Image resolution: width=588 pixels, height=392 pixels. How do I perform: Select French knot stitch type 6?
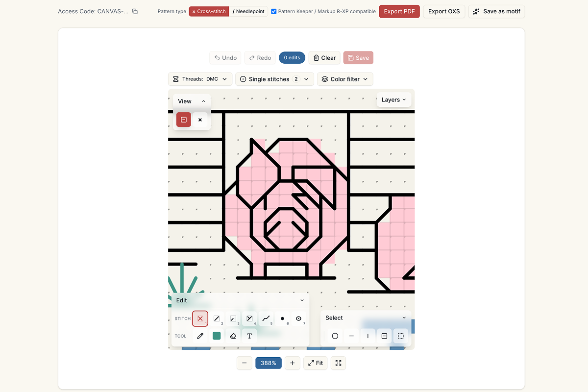[x=282, y=318]
